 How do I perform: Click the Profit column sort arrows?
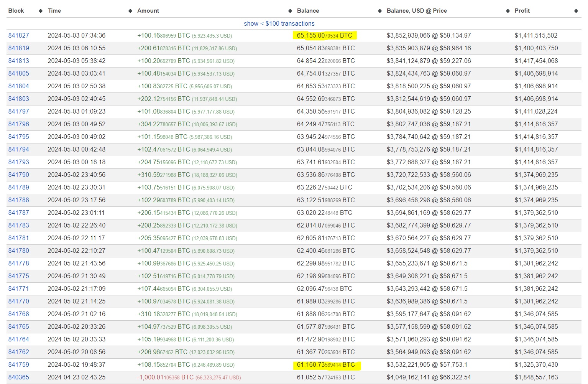(x=576, y=11)
